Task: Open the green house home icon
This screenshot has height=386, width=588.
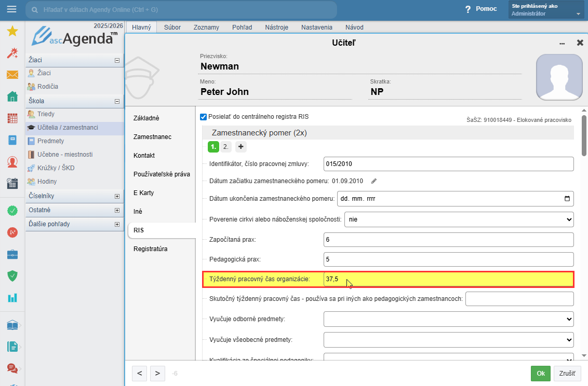Action: pyautogui.click(x=12, y=96)
